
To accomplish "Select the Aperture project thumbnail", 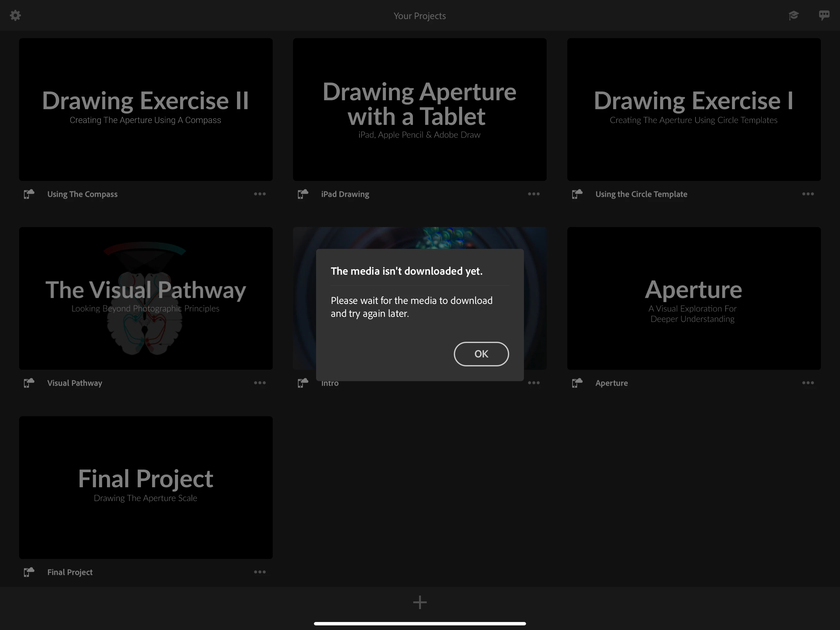I will coord(694,298).
